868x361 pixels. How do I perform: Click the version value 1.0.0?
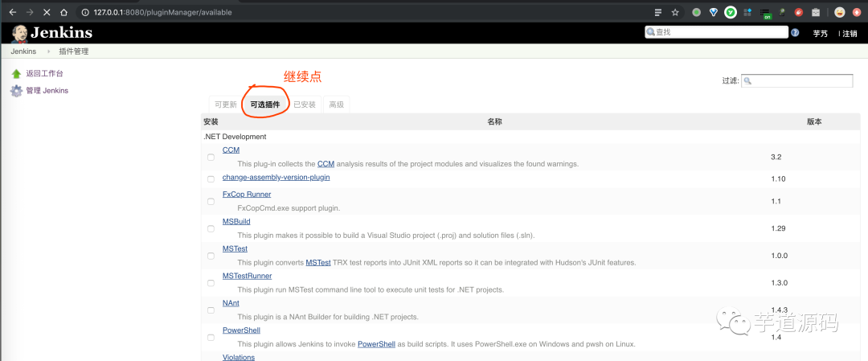[779, 256]
